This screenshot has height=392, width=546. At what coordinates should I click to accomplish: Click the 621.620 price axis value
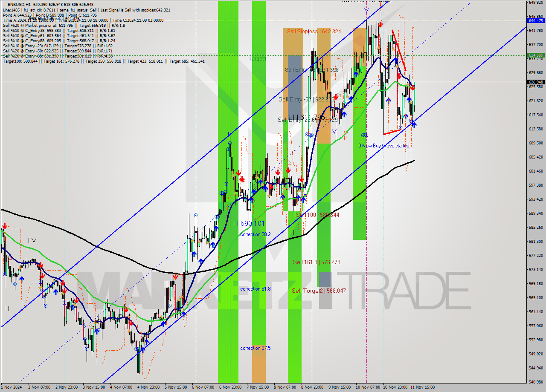click(x=536, y=101)
